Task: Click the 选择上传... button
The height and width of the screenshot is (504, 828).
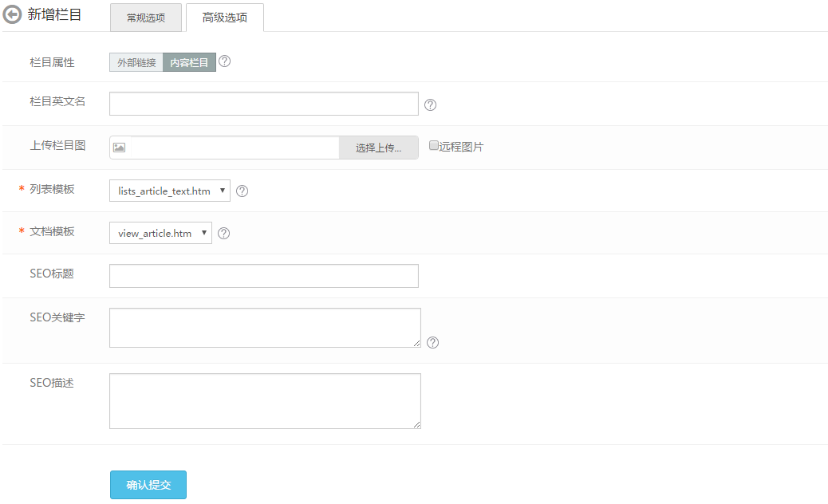Action: point(379,148)
